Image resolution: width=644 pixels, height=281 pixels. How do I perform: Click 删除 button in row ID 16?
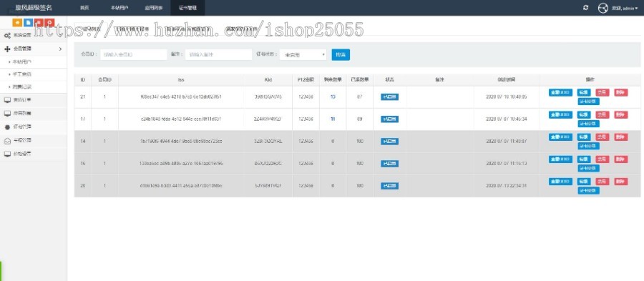(621, 159)
